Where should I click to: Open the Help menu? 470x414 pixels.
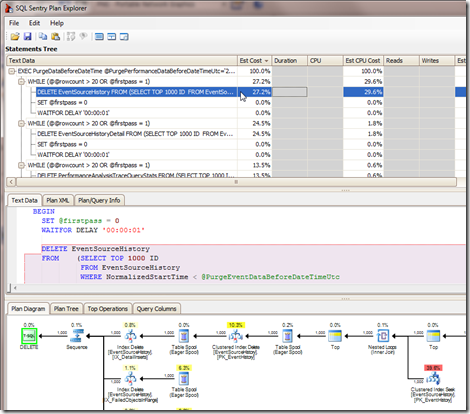click(x=57, y=23)
